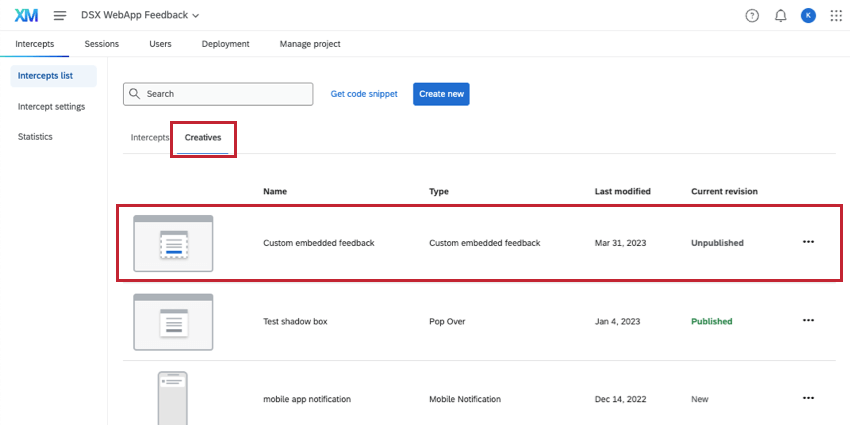Switch to the Users tab
Image resolution: width=850 pixels, height=425 pixels.
(x=160, y=44)
